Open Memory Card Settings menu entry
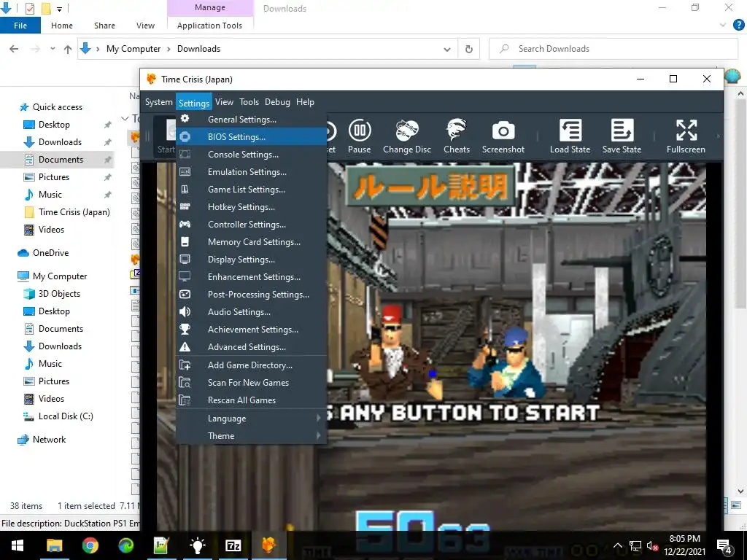Viewport: 747px width, 560px height. pyautogui.click(x=252, y=242)
